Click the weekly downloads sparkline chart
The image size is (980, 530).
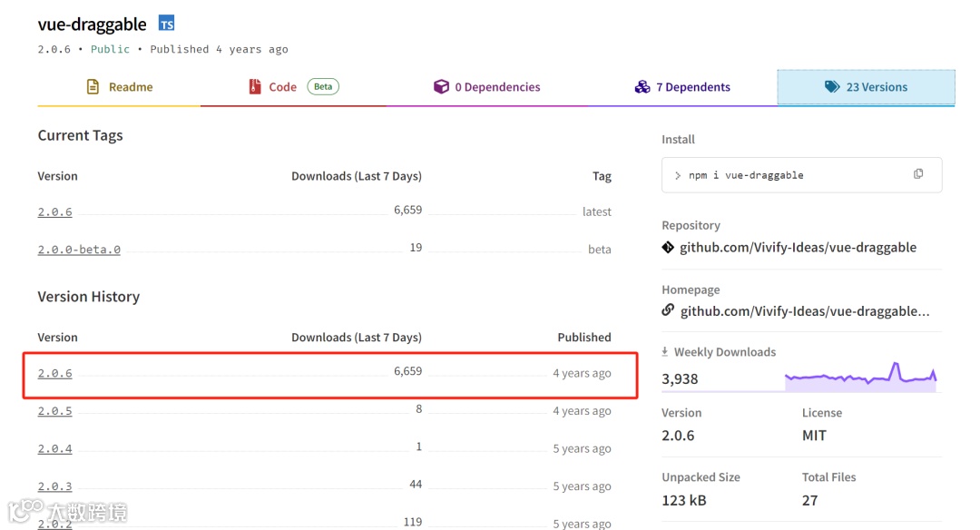pyautogui.click(x=860, y=377)
